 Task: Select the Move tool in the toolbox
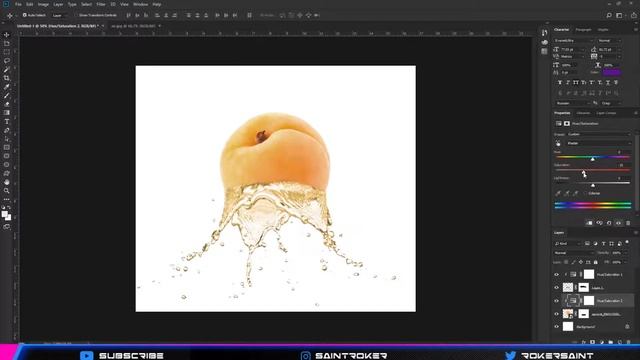(7, 35)
